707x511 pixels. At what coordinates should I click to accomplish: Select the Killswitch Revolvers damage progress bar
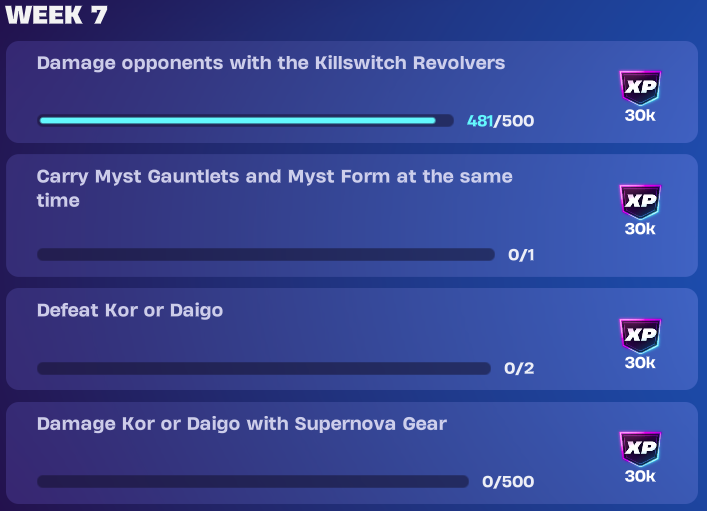pos(245,120)
